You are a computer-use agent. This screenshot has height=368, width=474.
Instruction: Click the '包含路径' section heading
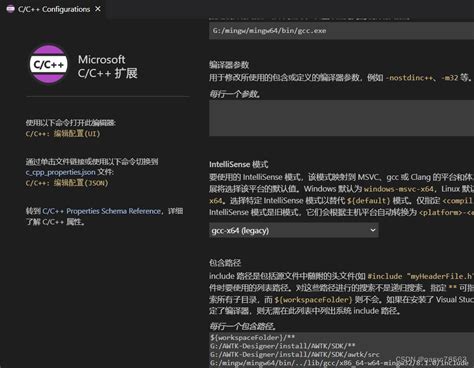click(x=225, y=263)
